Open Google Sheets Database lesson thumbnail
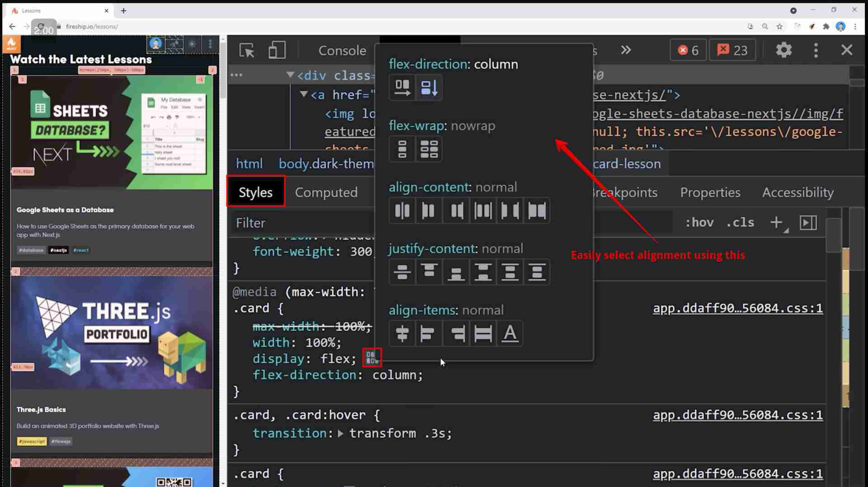The height and width of the screenshot is (487, 868). click(x=112, y=132)
